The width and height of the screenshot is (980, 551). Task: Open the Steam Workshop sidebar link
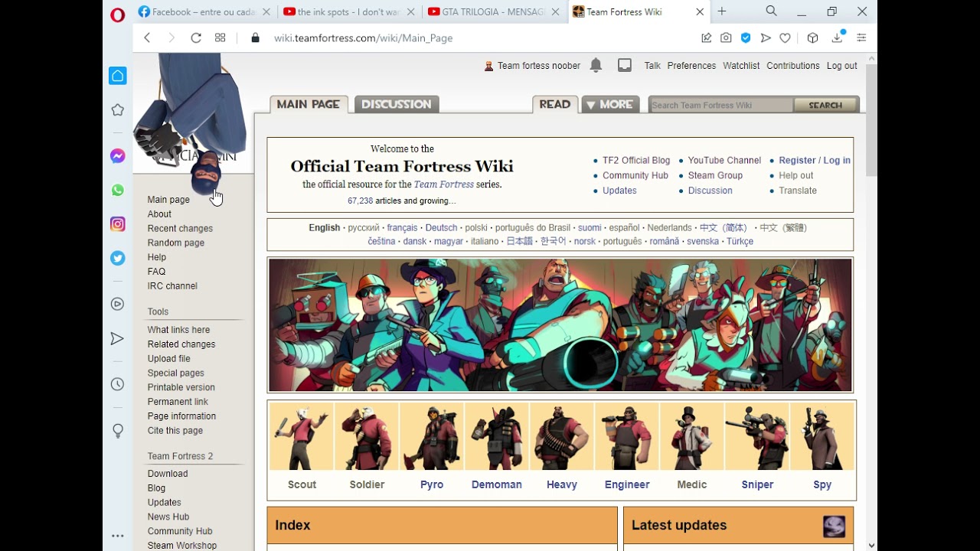click(182, 546)
